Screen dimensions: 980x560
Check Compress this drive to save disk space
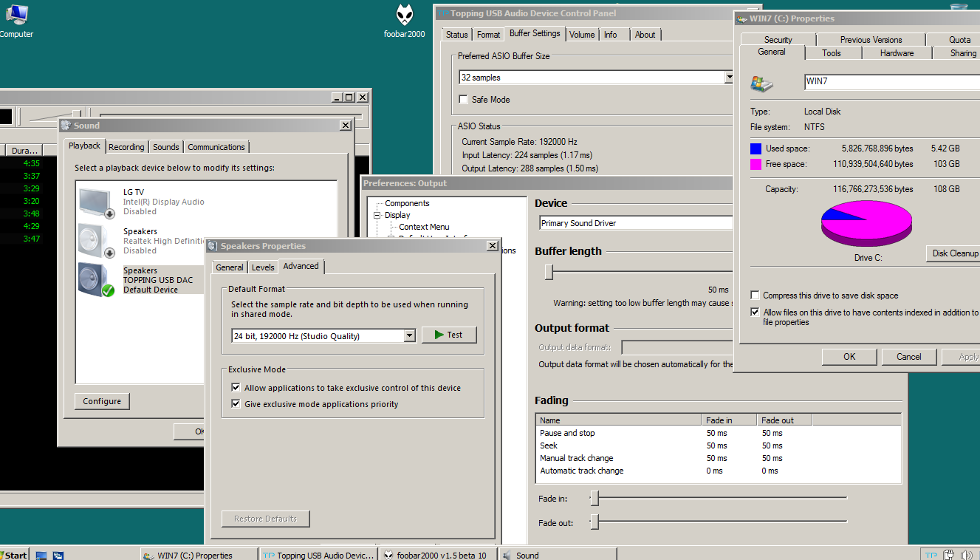(x=755, y=296)
